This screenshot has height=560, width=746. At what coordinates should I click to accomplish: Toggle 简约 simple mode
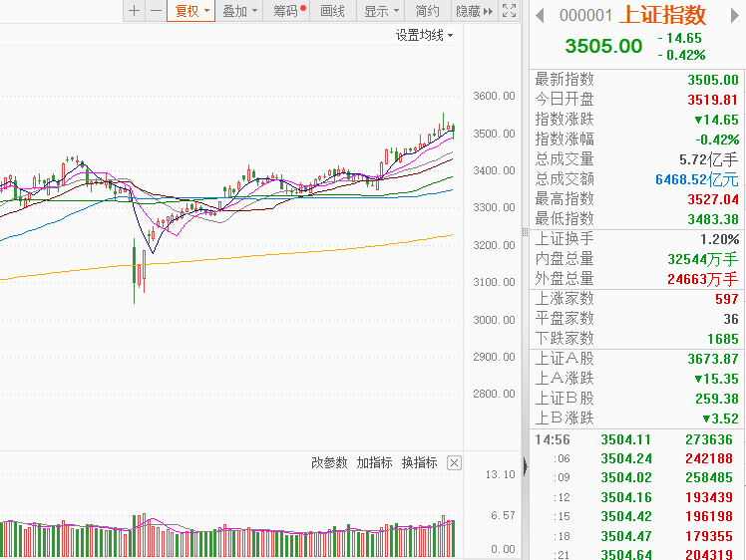pyautogui.click(x=427, y=11)
